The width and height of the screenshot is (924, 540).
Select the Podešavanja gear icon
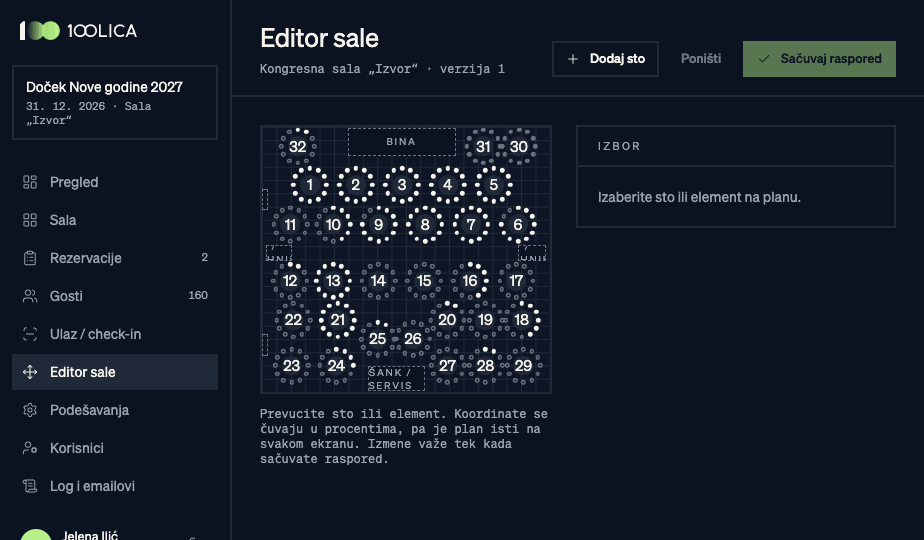pos(30,410)
